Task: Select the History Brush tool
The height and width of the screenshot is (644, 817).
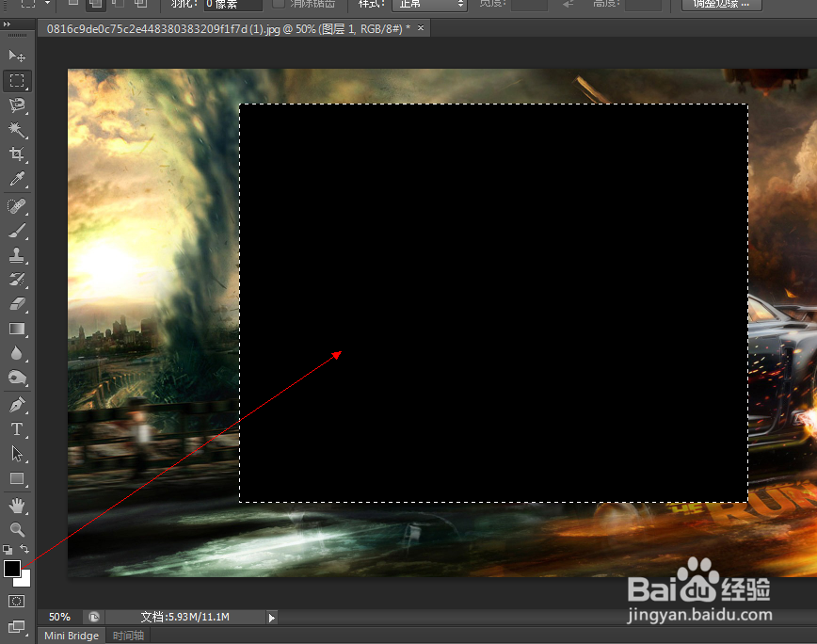Action: coord(17,280)
